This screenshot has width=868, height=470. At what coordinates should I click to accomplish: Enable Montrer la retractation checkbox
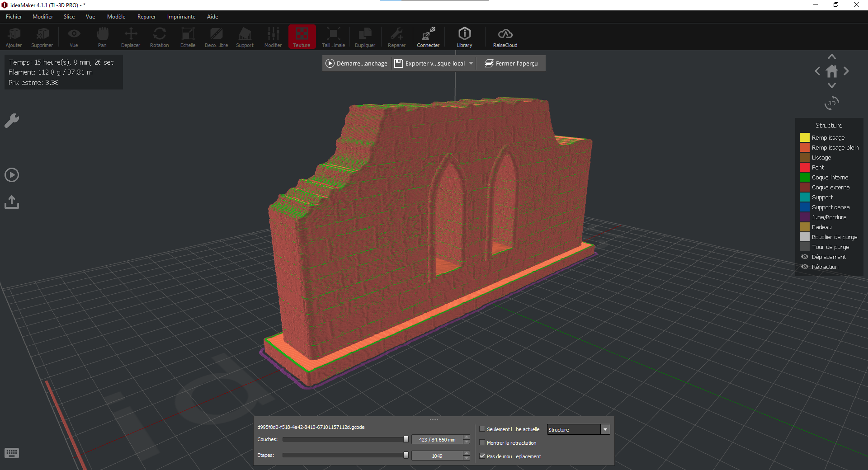(x=482, y=442)
